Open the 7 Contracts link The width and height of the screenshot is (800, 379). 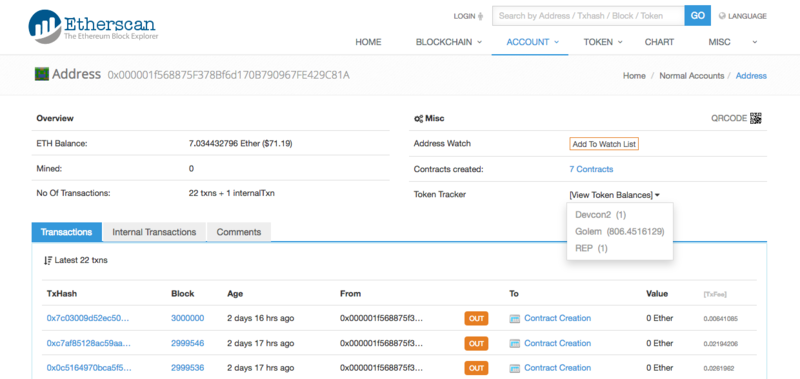pyautogui.click(x=591, y=169)
